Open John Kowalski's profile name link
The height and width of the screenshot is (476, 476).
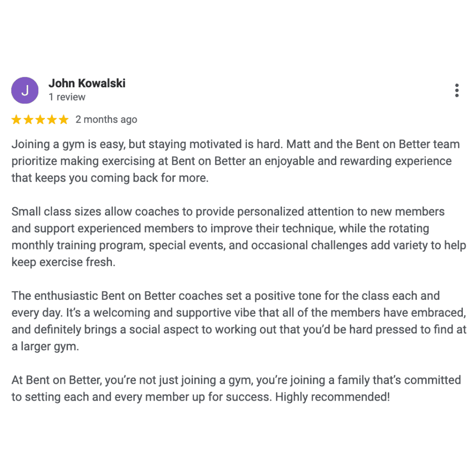87,83
